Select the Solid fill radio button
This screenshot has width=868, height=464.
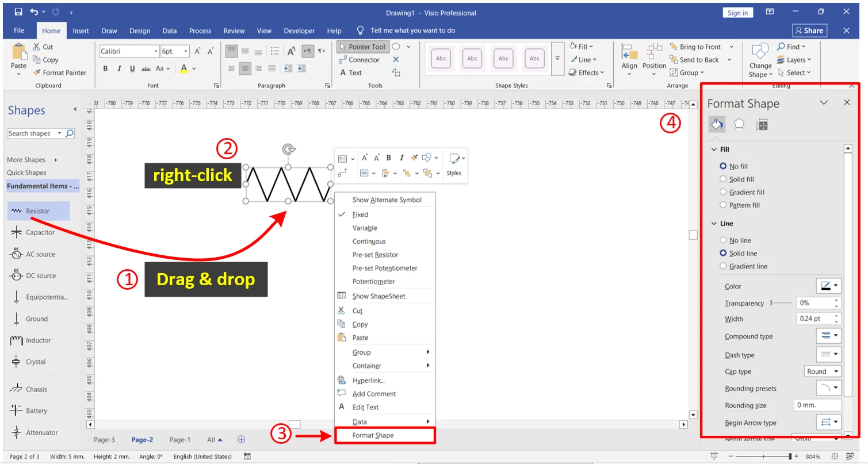point(723,179)
